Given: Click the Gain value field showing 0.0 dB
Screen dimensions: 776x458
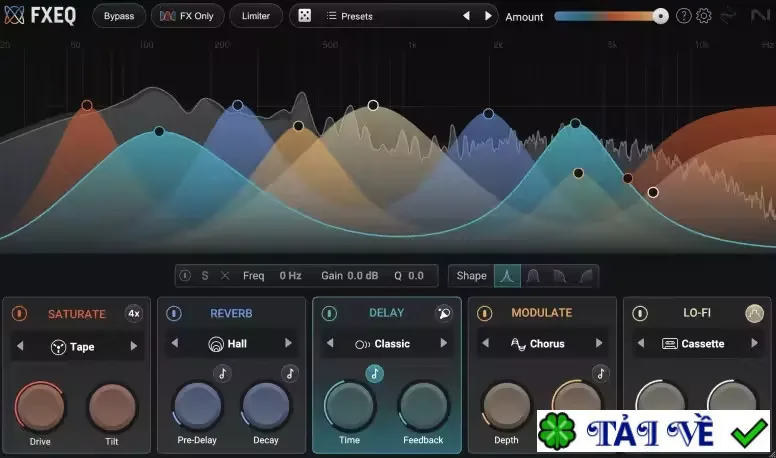Looking at the screenshot, I should click(363, 276).
